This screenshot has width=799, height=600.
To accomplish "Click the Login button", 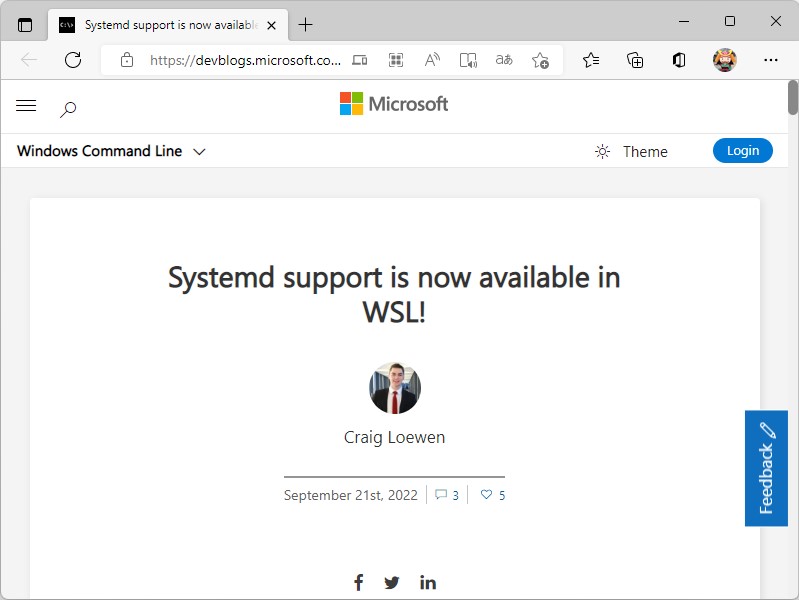I will click(x=742, y=150).
